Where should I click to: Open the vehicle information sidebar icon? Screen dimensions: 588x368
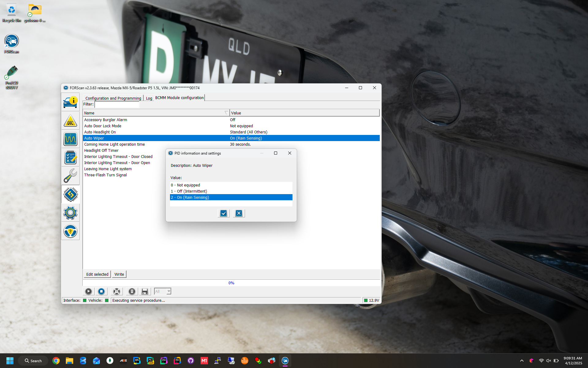coord(70,102)
